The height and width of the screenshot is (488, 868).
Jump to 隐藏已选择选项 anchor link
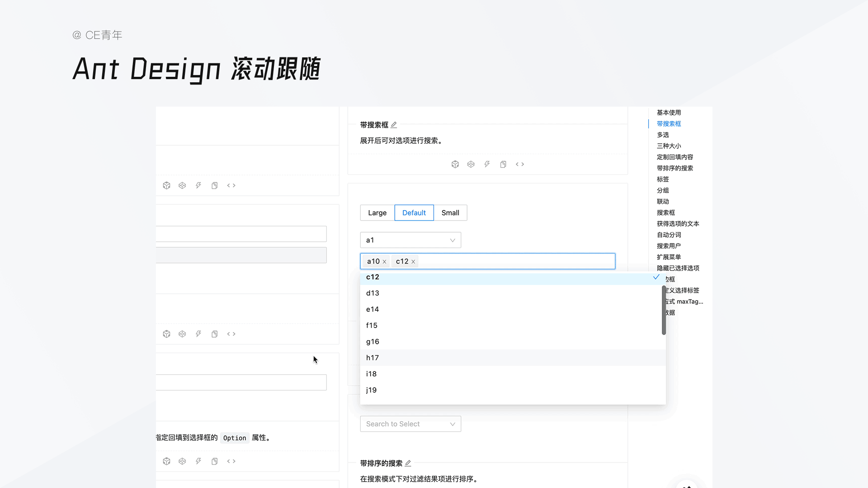click(678, 268)
